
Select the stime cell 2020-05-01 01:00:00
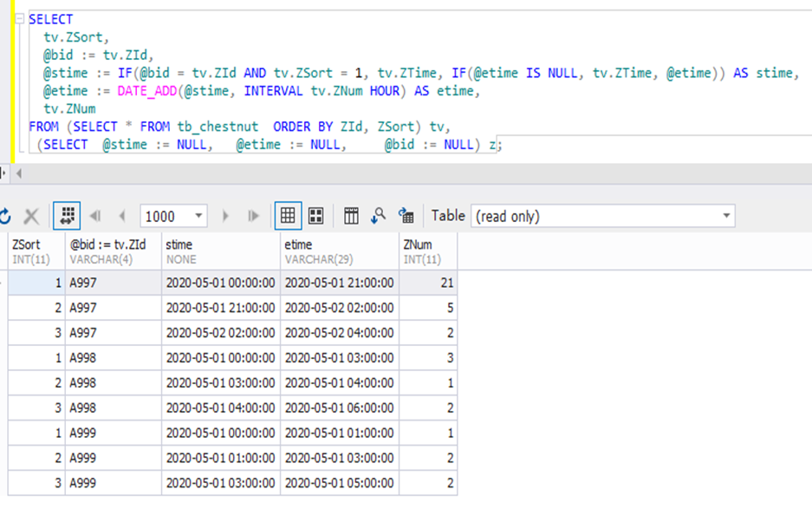point(221,458)
